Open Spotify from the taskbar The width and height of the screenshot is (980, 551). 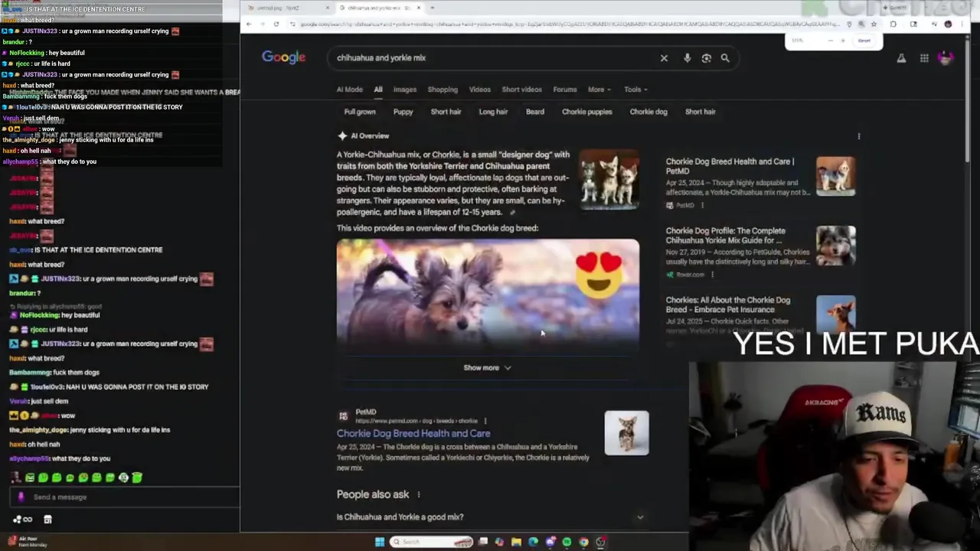coord(567,542)
